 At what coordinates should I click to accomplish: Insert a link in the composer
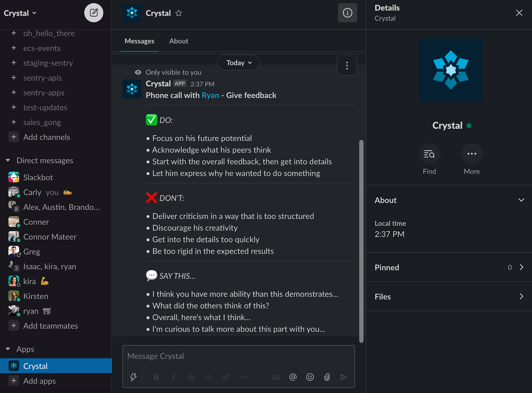[226, 377]
